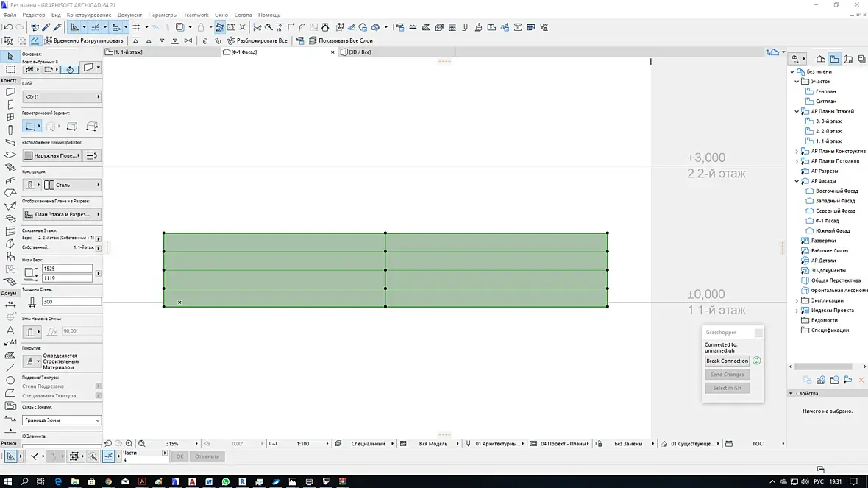Select the Text tool in toolbox
The width and height of the screenshot is (868, 488).
[x=10, y=330]
